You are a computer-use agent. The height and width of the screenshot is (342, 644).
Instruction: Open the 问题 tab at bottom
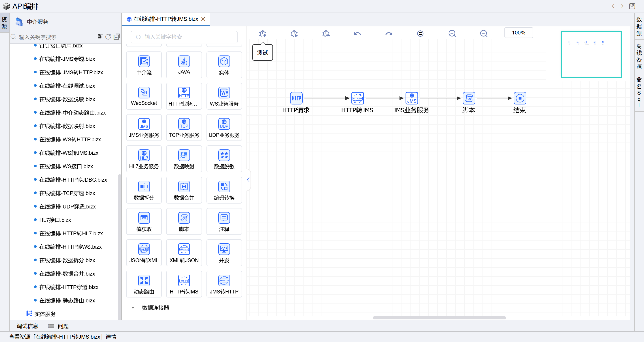(63, 326)
